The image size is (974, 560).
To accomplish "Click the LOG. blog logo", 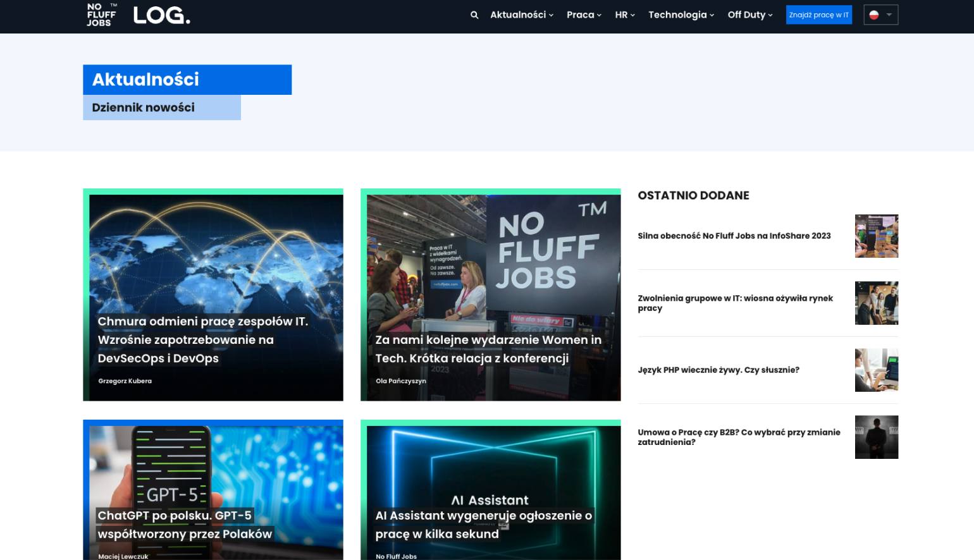I will point(161,15).
